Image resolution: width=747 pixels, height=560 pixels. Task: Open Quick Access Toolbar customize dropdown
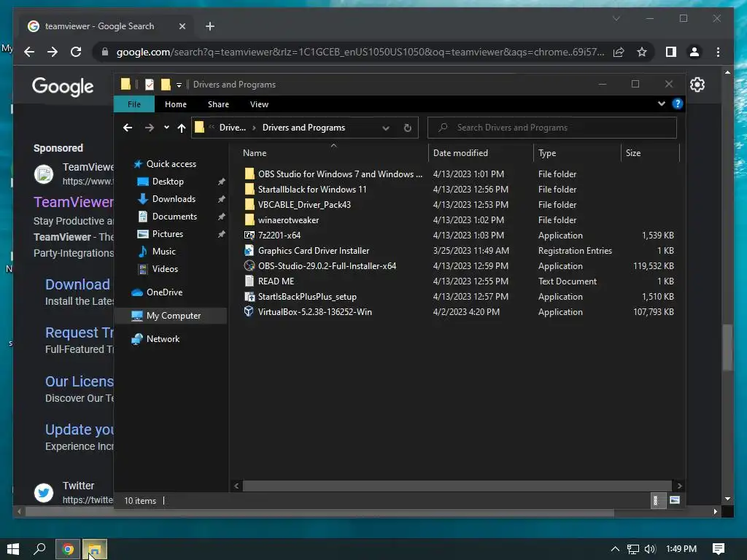pyautogui.click(x=179, y=85)
